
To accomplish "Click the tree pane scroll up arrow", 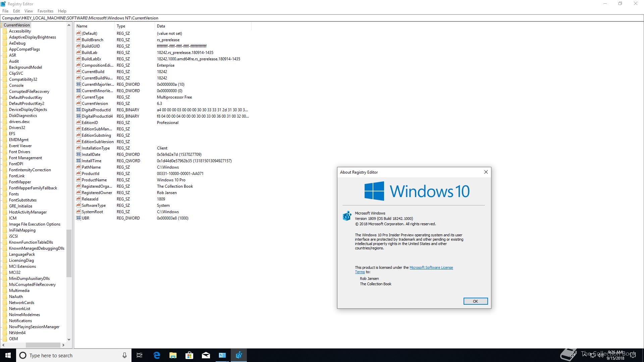I will 69,25.
